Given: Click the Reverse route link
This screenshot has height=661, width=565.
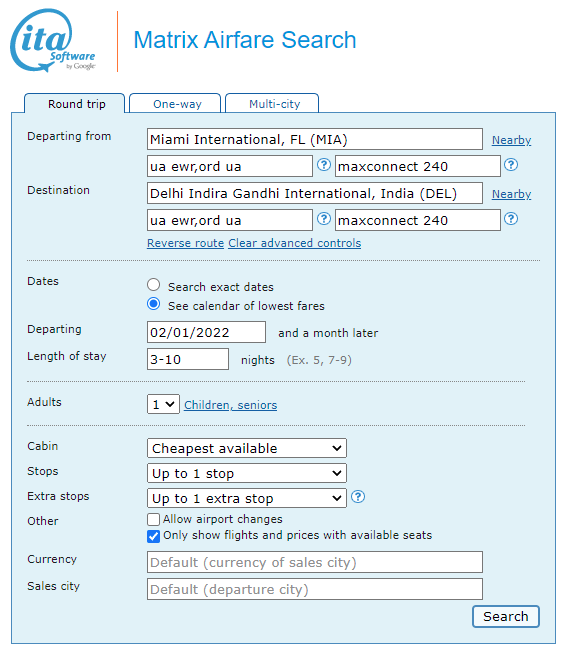Looking at the screenshot, I should point(186,243).
